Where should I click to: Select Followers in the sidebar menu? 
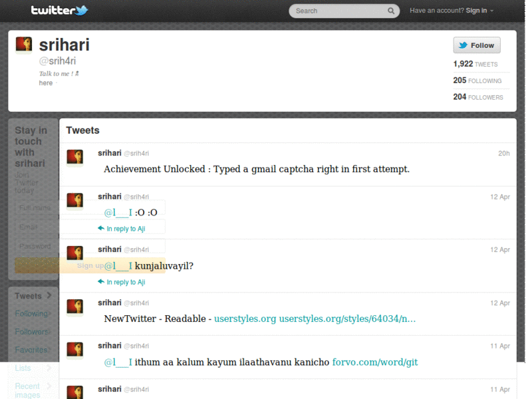31,331
